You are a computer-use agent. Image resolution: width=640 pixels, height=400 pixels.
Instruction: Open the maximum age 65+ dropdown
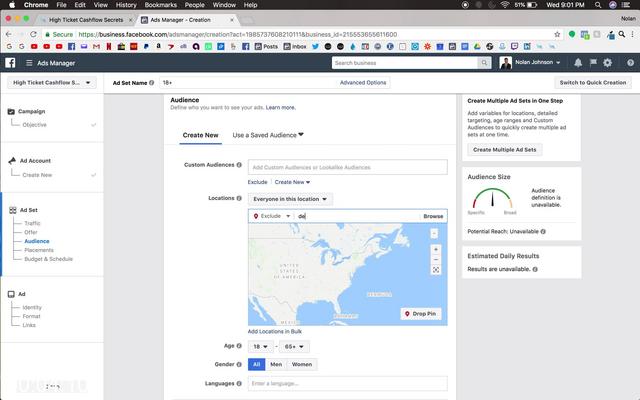[x=294, y=347]
